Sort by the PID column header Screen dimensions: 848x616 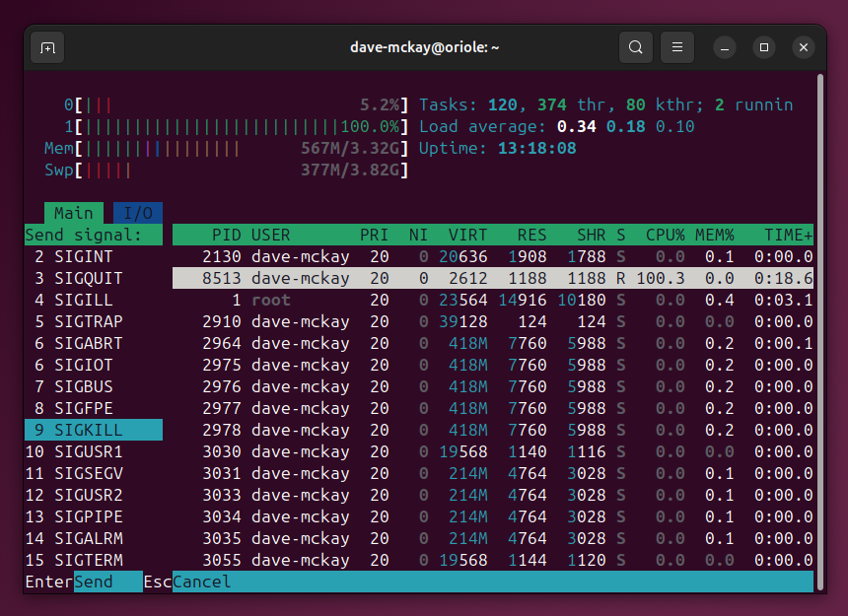pyautogui.click(x=226, y=235)
